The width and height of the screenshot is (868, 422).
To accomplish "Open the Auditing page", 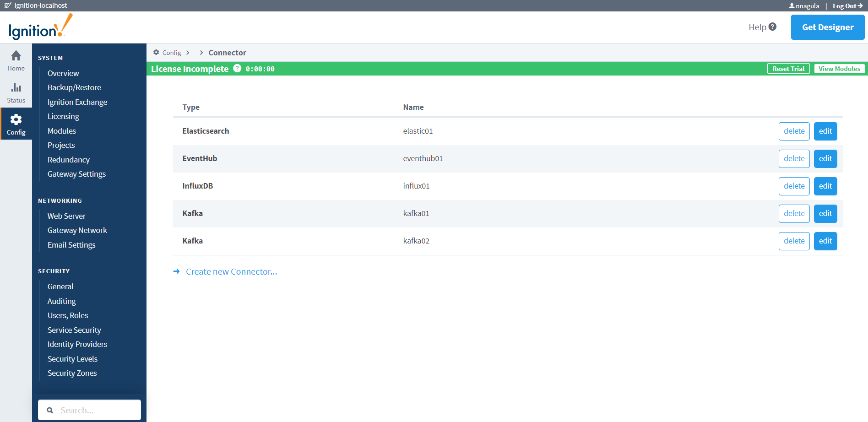I will (62, 301).
